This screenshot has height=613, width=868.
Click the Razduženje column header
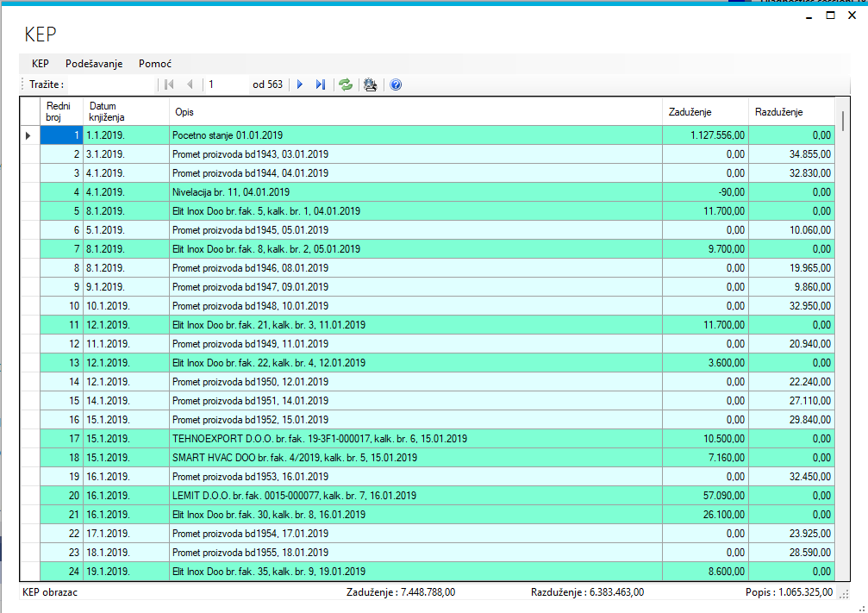(790, 111)
